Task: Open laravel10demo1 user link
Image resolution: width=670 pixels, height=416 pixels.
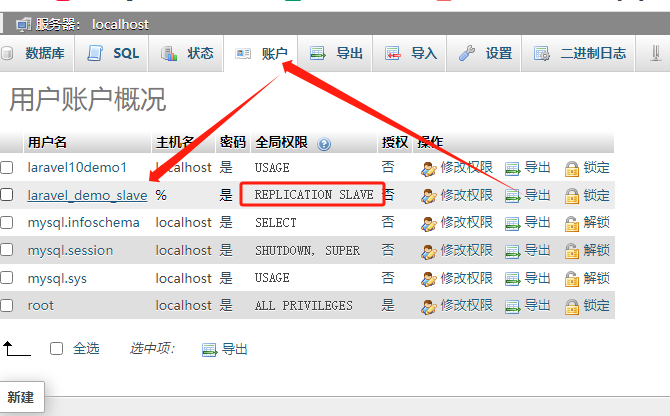Action: point(77,167)
